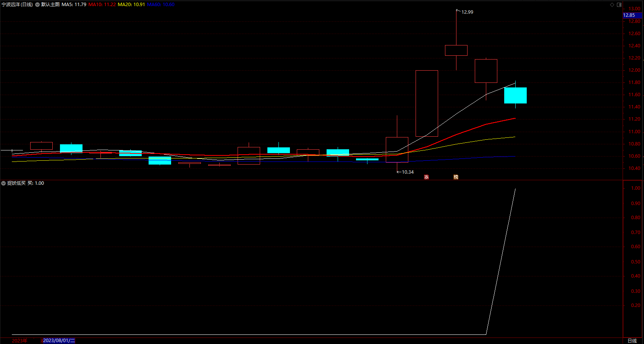Click the 0.50 value on indicator axis
This screenshot has width=644, height=344.
pos(636,262)
